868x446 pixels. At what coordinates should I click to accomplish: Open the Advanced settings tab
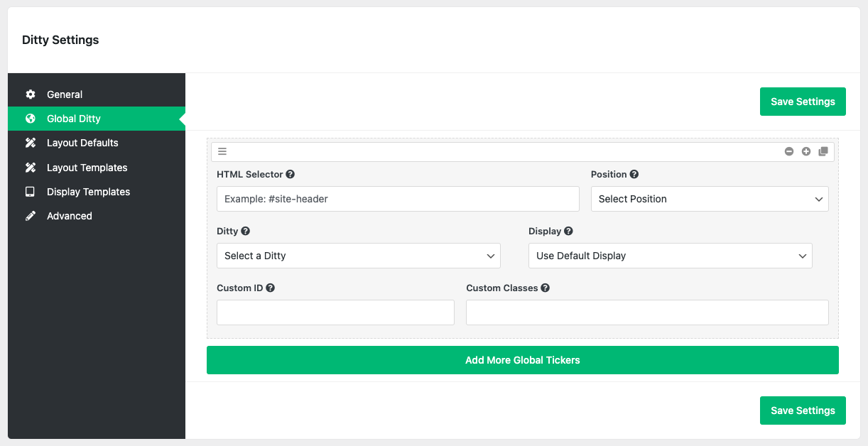click(97, 216)
